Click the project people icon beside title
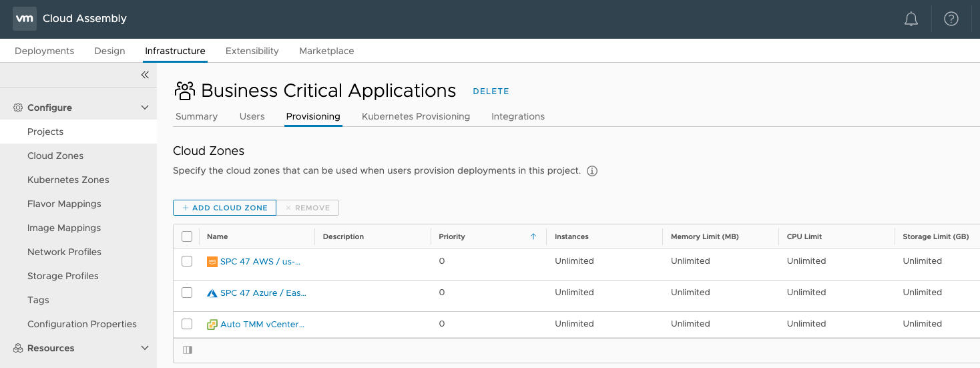This screenshot has height=368, width=980. point(184,91)
